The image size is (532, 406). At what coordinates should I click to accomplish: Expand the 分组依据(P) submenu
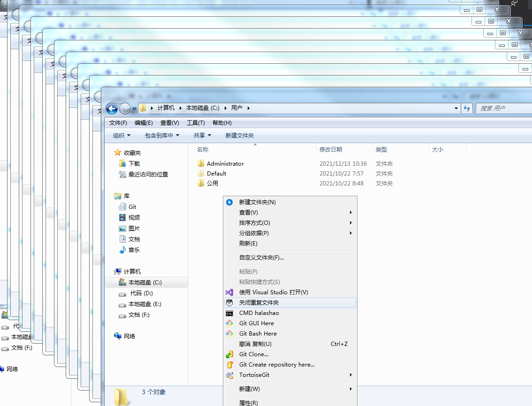click(x=290, y=233)
